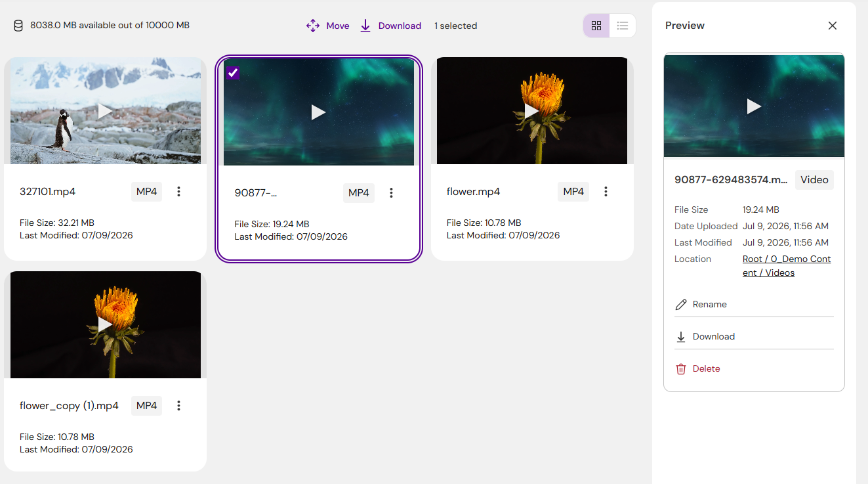This screenshot has width=868, height=484.
Task: Click the 90877-629483574 file name in Preview
Action: [x=732, y=180]
